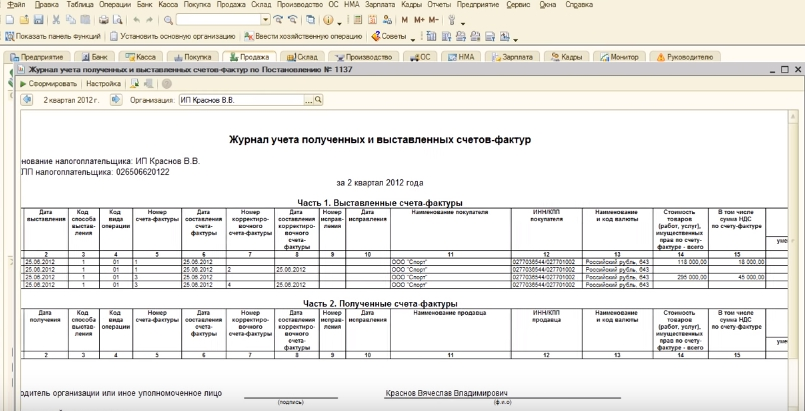Click the Cut (scissors) toolbar icon

[x=55, y=20]
